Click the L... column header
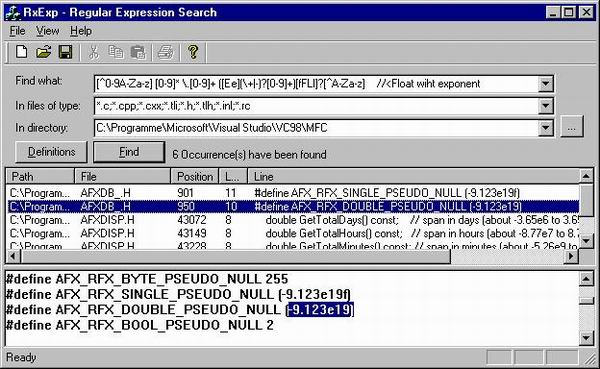The height and width of the screenshot is (369, 600). (x=232, y=176)
